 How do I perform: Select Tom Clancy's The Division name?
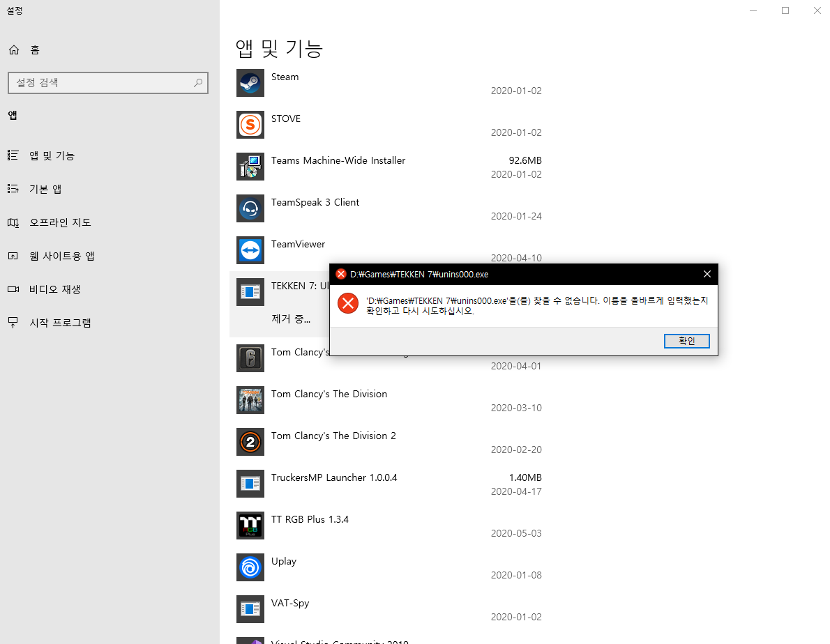tap(329, 394)
